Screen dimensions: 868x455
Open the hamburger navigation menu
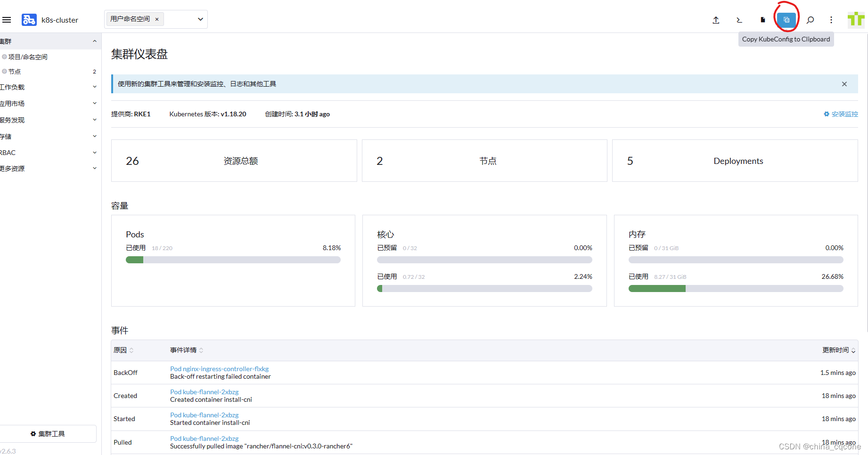click(x=7, y=20)
